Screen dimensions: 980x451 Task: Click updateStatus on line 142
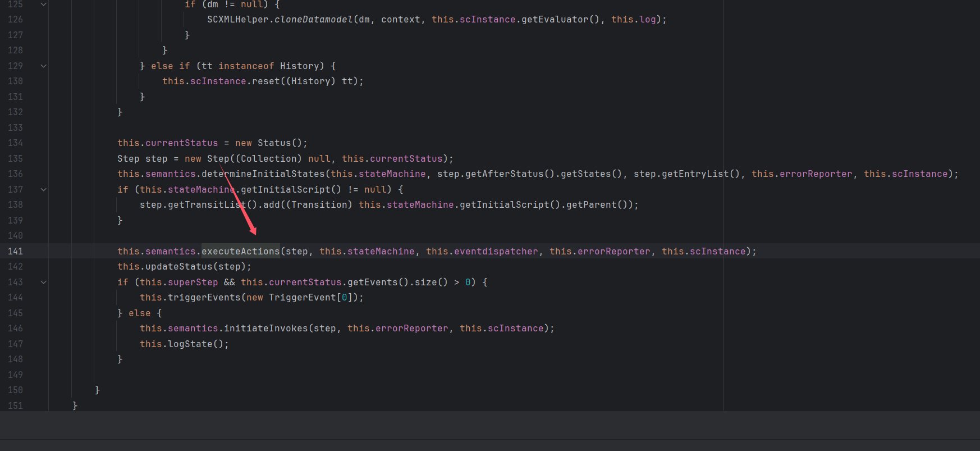pyautogui.click(x=179, y=266)
